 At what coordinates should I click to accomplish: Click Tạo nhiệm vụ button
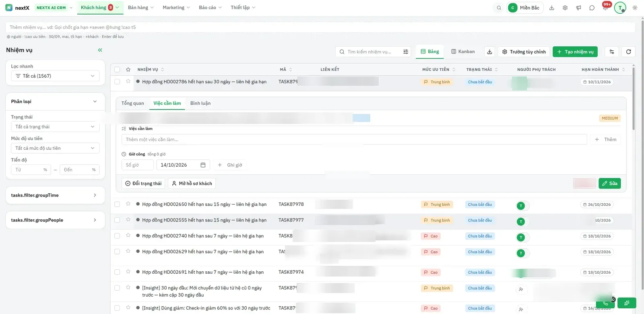[575, 52]
